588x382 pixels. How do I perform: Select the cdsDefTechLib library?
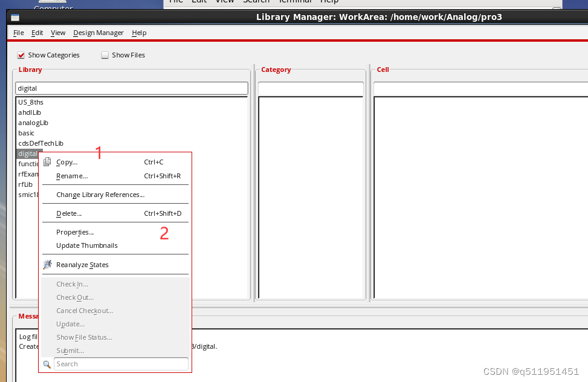[41, 143]
